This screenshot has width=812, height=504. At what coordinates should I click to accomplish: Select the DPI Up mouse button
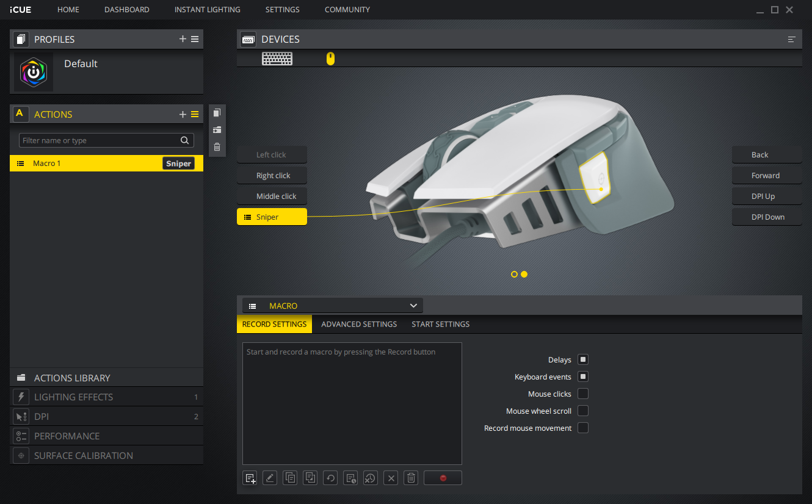tap(766, 196)
